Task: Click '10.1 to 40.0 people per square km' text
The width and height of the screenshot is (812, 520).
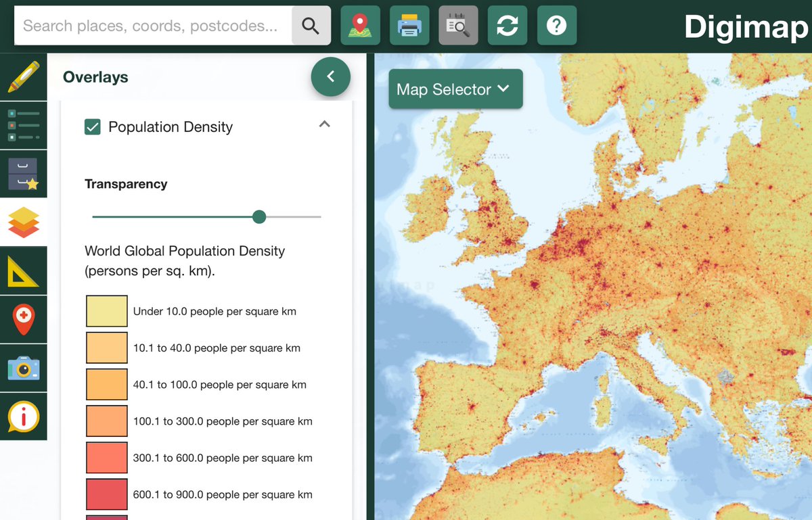Action: pyautogui.click(x=217, y=348)
